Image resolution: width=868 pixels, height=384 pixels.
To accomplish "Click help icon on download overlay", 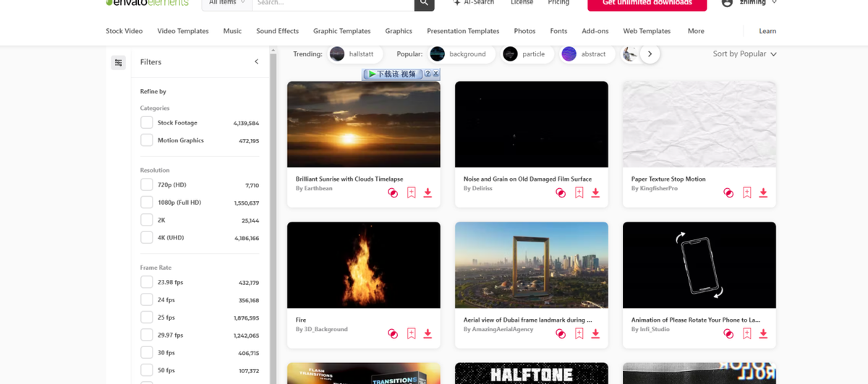I will 427,74.
